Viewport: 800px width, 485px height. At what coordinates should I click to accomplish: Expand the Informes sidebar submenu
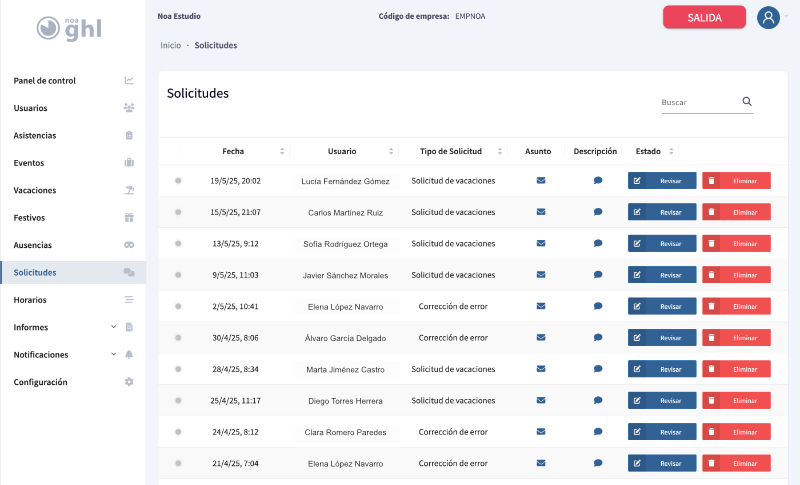point(113,327)
